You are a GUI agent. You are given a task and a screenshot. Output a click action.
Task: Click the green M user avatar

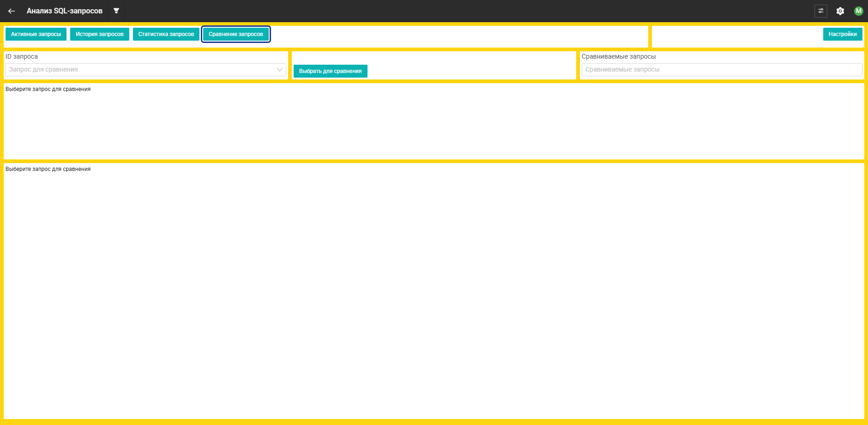[x=858, y=11]
